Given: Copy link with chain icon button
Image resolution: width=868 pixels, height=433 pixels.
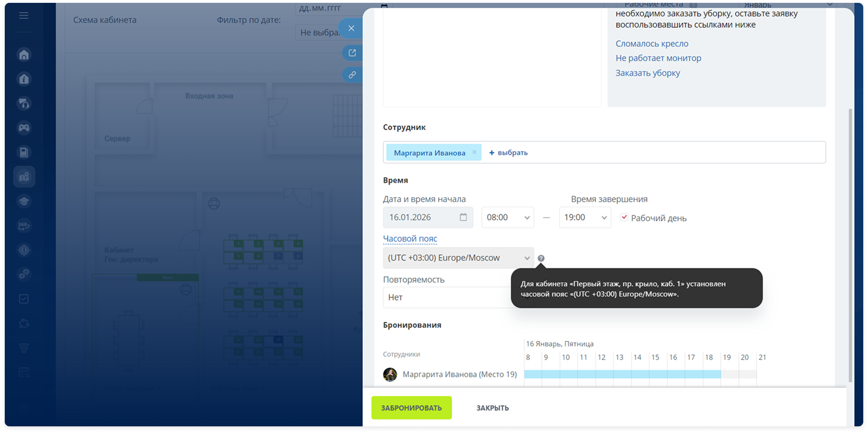Looking at the screenshot, I should click(352, 75).
